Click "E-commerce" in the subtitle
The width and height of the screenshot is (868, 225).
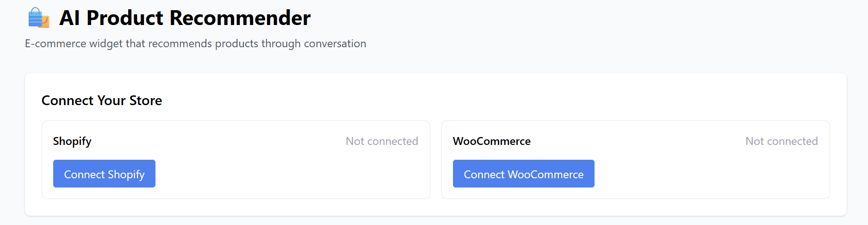(56, 44)
